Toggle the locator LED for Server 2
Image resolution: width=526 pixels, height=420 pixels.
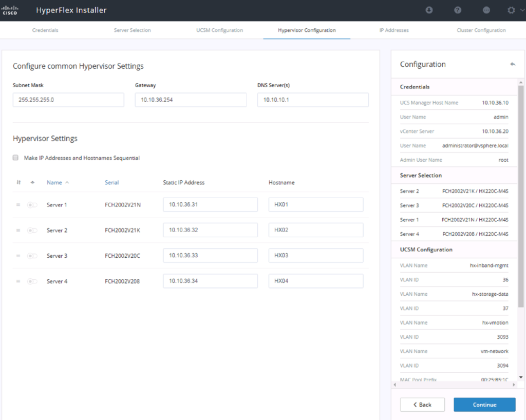[32, 230]
